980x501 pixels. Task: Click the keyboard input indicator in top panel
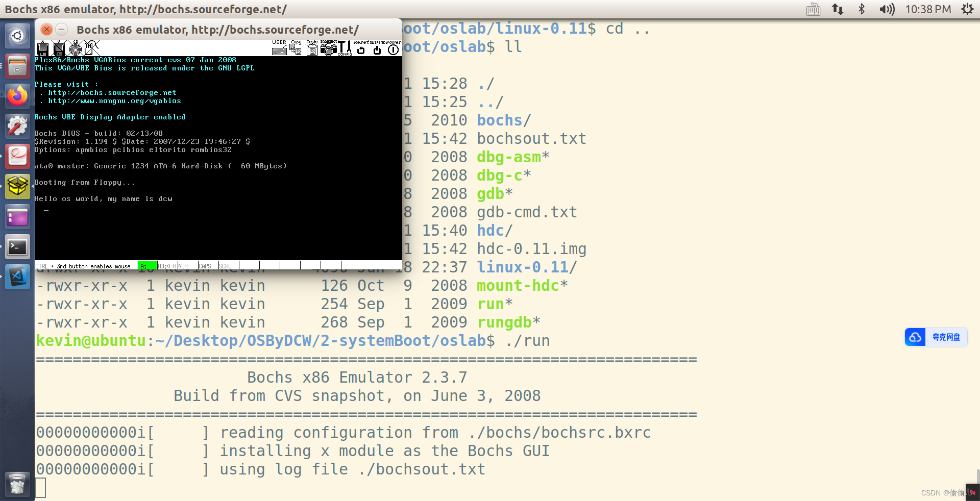[x=813, y=9]
